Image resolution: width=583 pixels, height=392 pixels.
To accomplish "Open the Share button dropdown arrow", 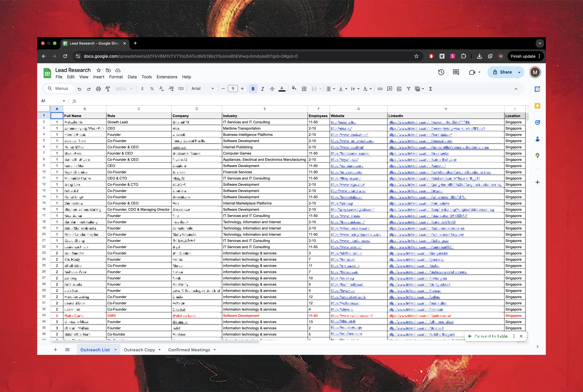I will 519,72.
